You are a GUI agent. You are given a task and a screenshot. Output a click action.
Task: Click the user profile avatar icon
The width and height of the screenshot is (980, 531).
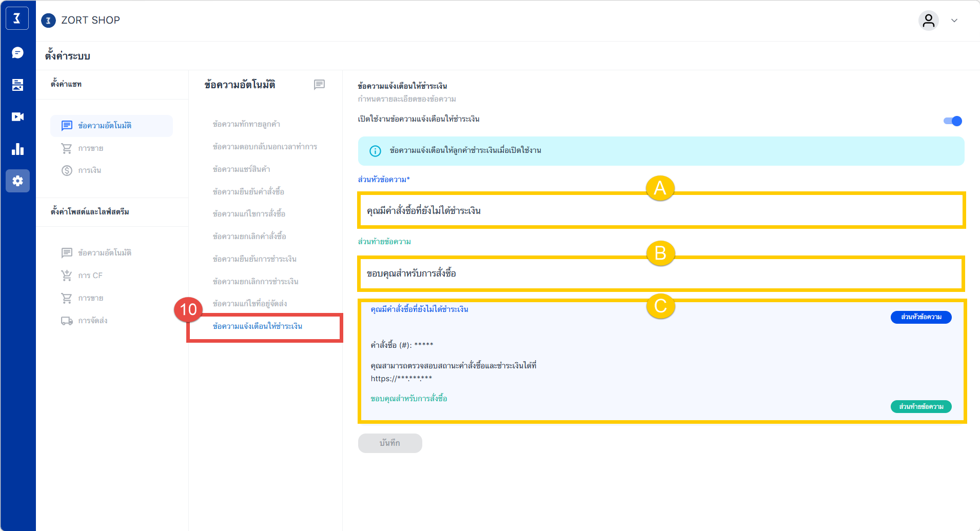[928, 21]
